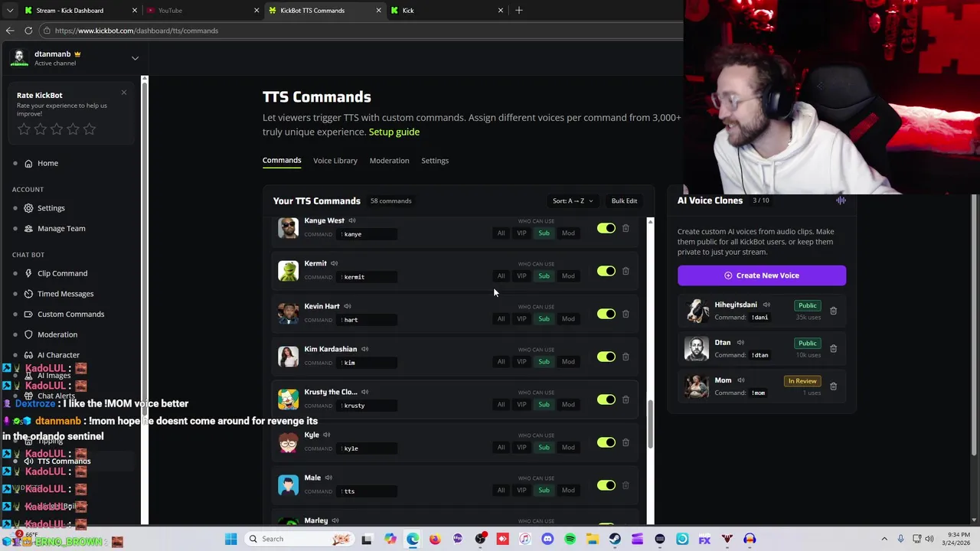Image resolution: width=980 pixels, height=551 pixels.
Task: Expand the dtanmanb channel selector
Action: coord(135,58)
